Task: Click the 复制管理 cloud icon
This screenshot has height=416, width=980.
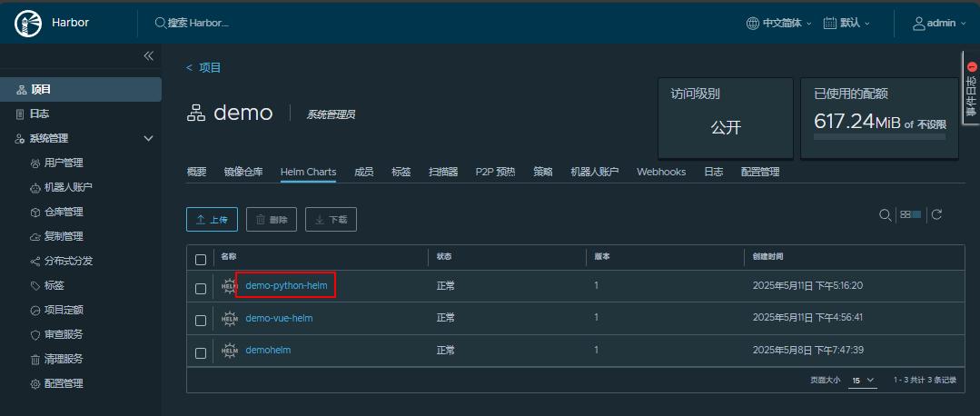Action: tap(35, 237)
